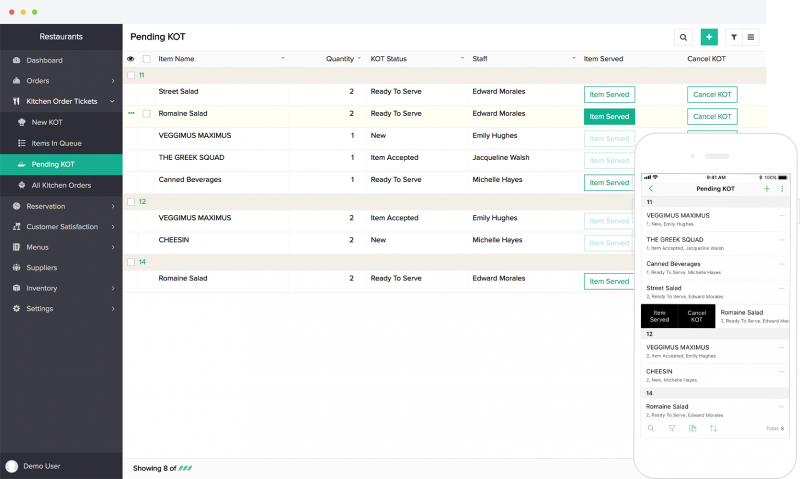Expand the Inventory sidebar section

(60, 288)
